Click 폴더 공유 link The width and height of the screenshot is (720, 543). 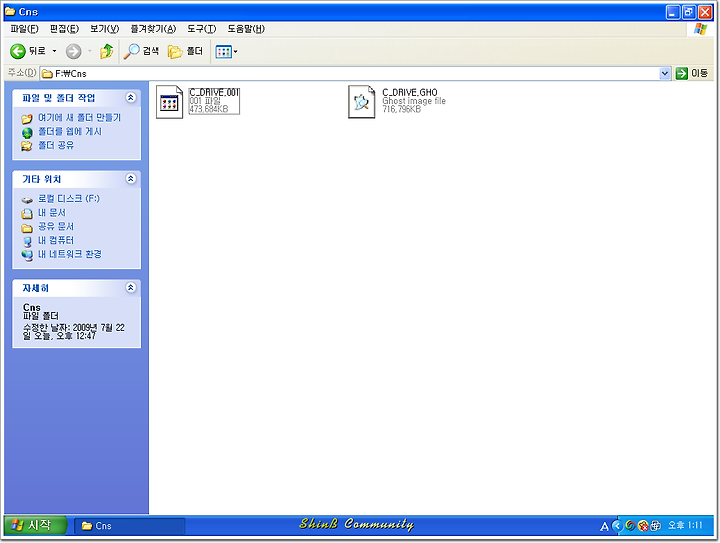(56, 146)
